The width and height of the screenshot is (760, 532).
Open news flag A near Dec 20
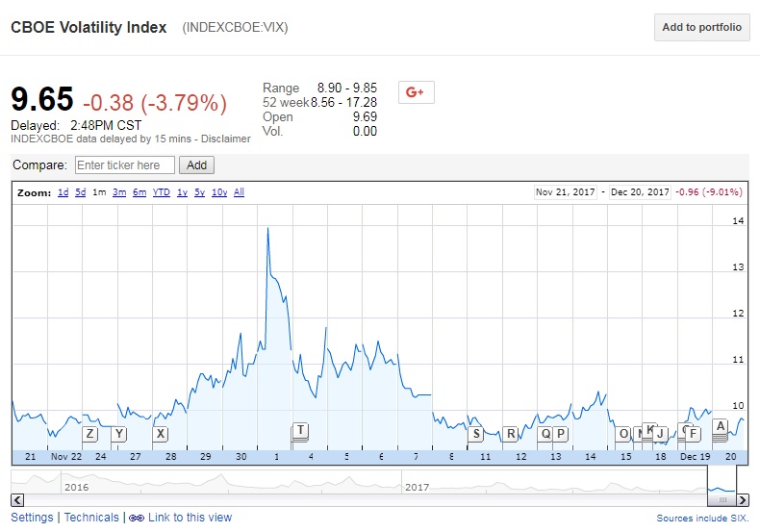click(x=720, y=426)
